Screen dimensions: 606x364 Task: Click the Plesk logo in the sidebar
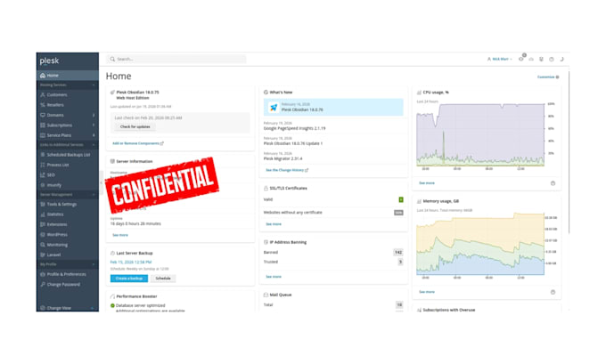point(49,61)
